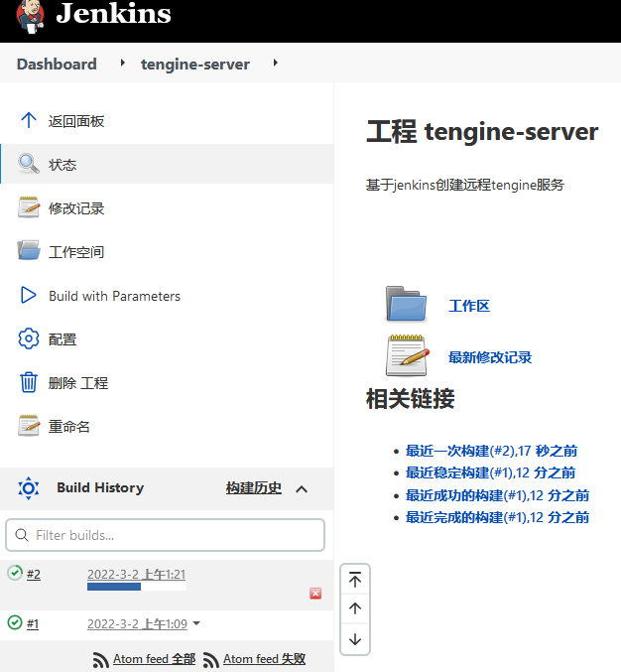This screenshot has height=672, width=621.
Task: Click the 相关链接 heading
Action: 411,399
